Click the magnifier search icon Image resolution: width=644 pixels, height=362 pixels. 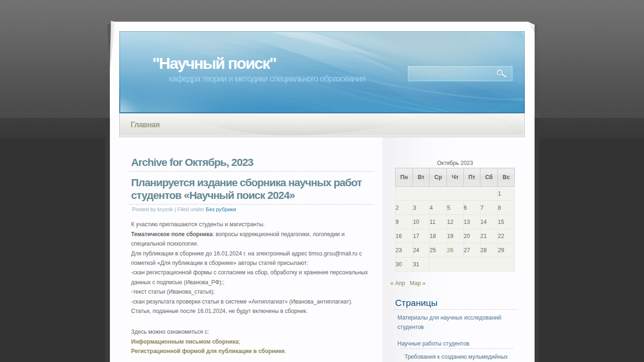pos(501,74)
